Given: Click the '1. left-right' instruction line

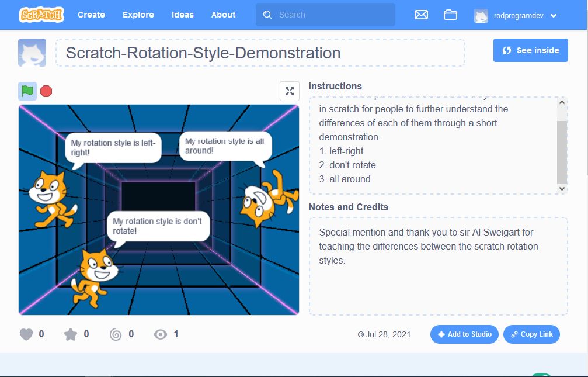Looking at the screenshot, I should click(x=341, y=151).
